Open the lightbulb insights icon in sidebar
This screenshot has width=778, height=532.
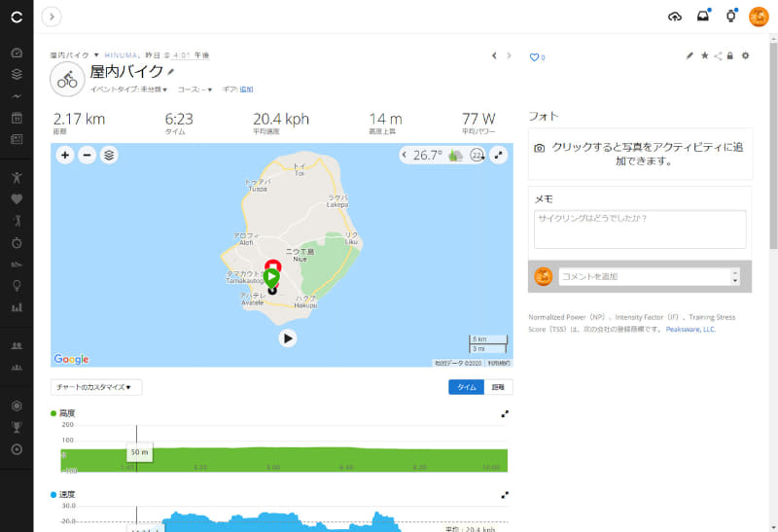[x=17, y=286]
